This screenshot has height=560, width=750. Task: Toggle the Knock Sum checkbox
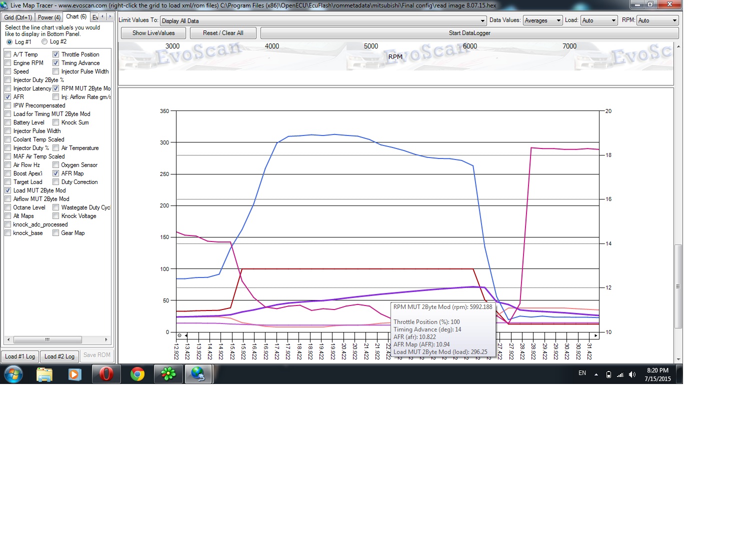[x=56, y=122]
